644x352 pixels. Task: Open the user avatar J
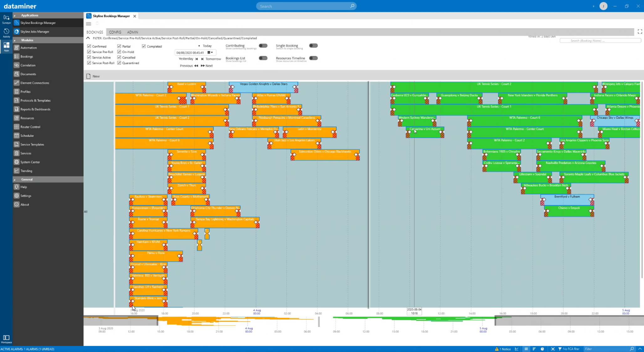[603, 6]
